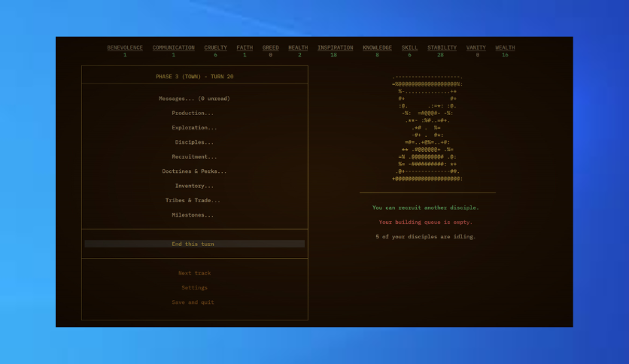Choose Save and quit

pyautogui.click(x=193, y=302)
